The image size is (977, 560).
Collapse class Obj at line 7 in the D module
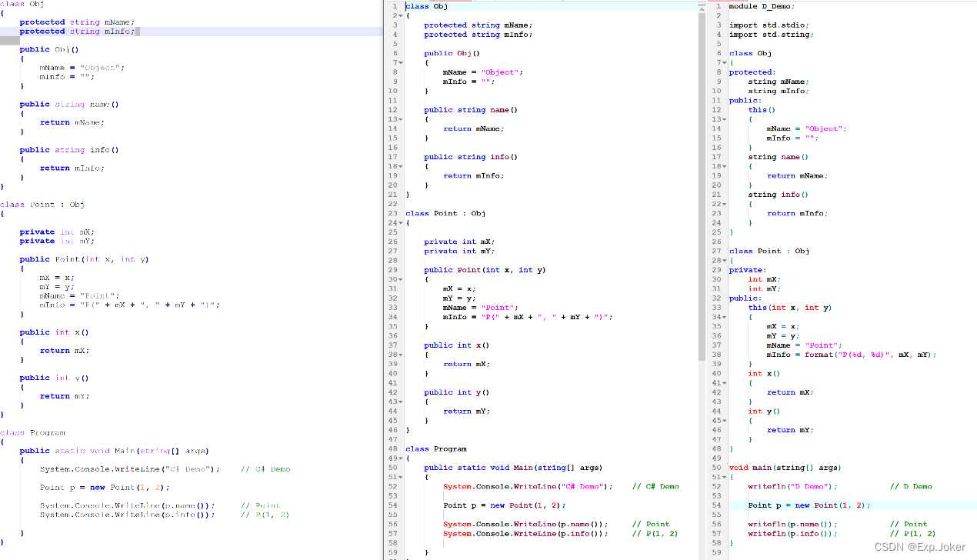(x=724, y=62)
